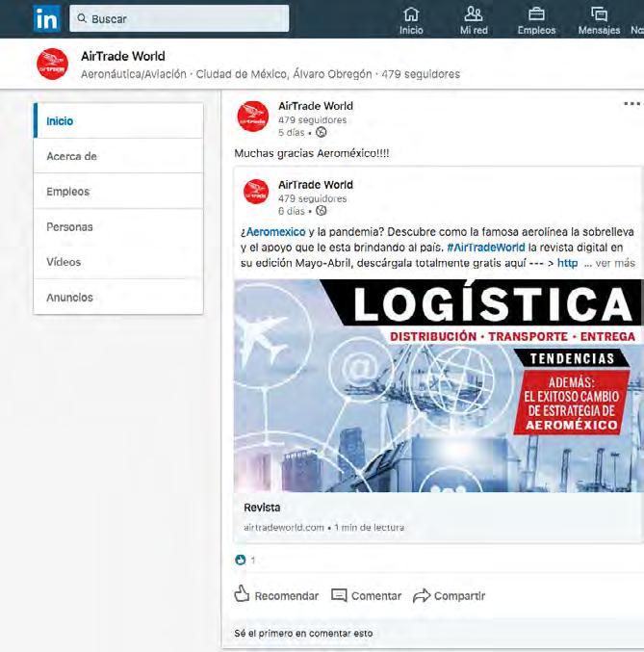
Task: Click the Buscar search field
Action: pos(179,18)
